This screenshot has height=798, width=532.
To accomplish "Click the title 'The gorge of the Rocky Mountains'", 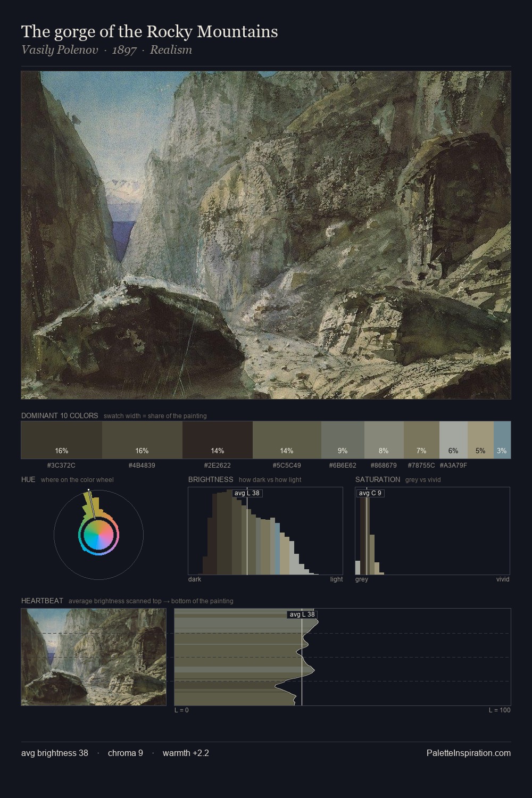I will [x=149, y=31].
